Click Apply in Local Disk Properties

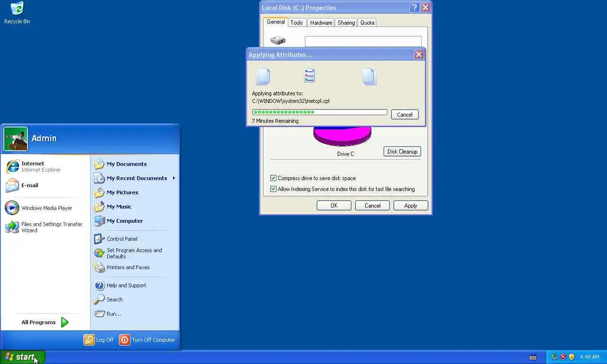click(x=411, y=206)
